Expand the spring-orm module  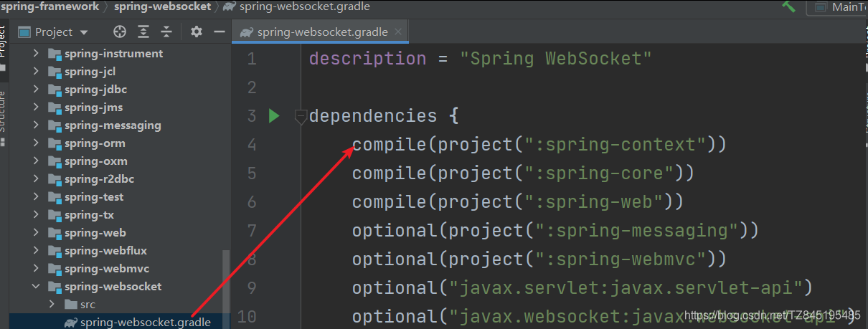[36, 143]
